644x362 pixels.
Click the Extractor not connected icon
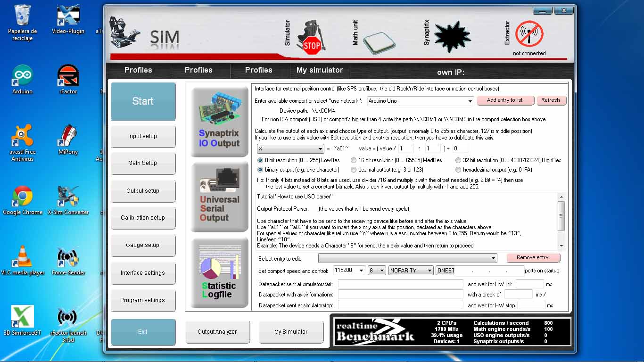[529, 34]
